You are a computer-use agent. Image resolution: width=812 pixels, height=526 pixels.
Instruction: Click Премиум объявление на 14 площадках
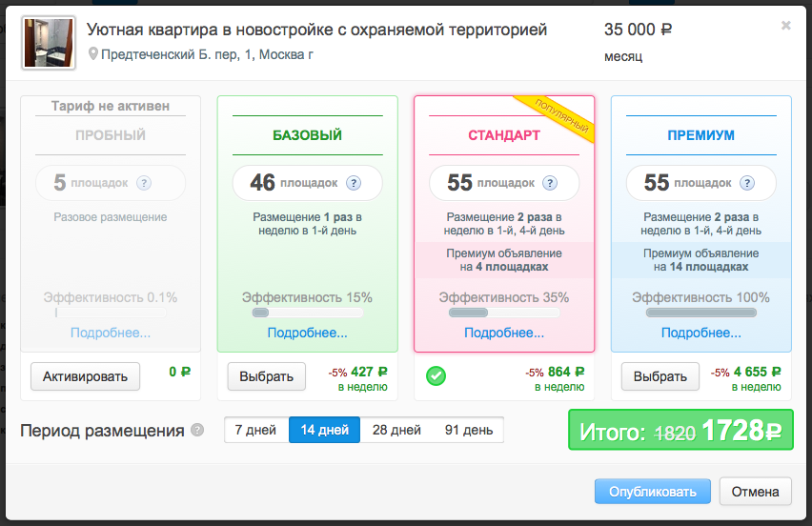click(701, 260)
